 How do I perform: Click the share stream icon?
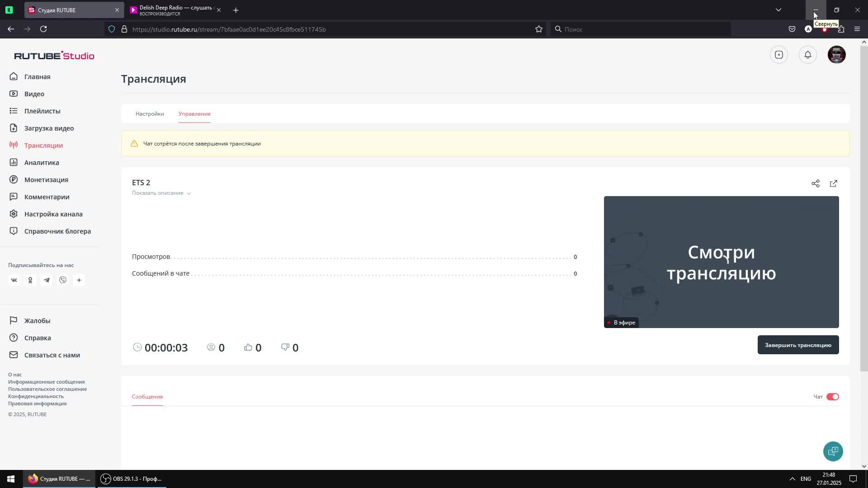click(816, 183)
